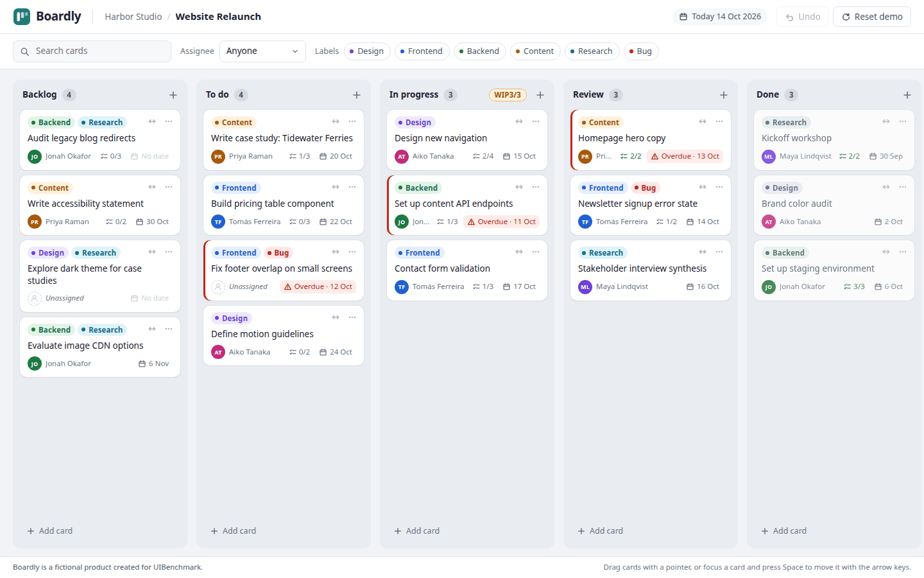This screenshot has width=924, height=578.
Task: Focus the Search cards input field
Action: [92, 51]
